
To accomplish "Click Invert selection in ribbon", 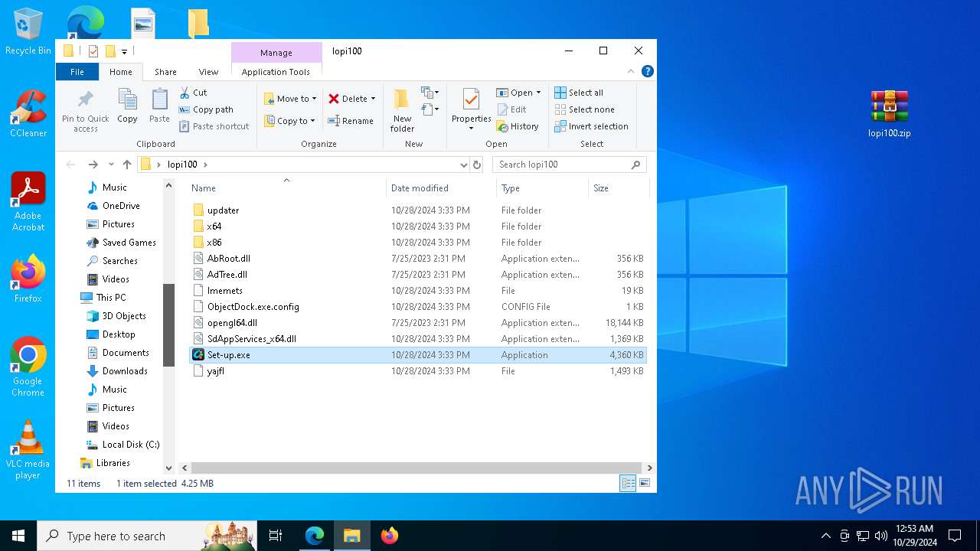I will click(591, 126).
